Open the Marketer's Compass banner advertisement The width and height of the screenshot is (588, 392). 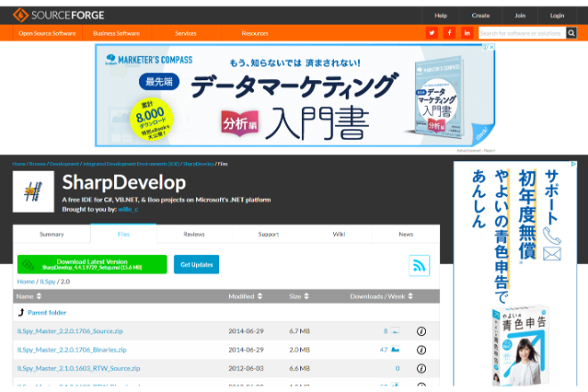[295, 95]
